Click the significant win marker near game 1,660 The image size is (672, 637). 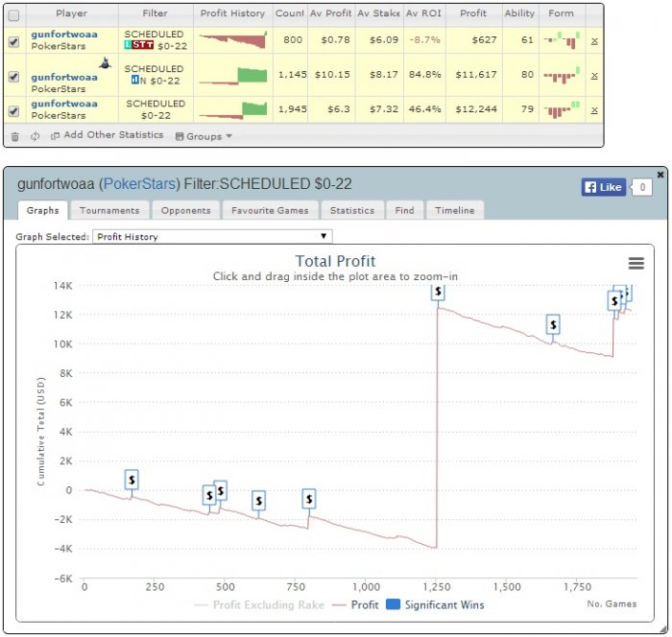click(x=553, y=324)
